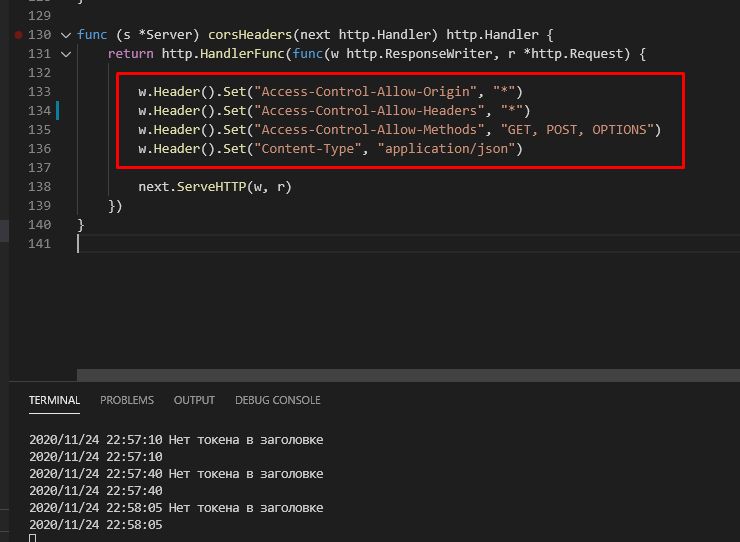Click line number 141 in the gutter

point(40,244)
